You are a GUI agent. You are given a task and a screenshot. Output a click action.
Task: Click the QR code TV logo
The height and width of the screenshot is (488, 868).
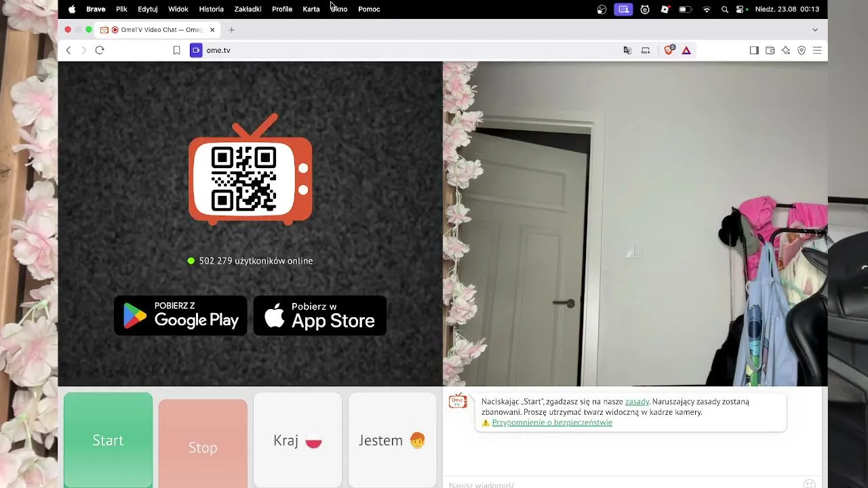[250, 169]
